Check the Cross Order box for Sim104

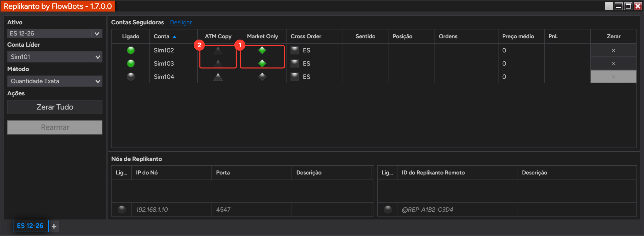point(295,77)
